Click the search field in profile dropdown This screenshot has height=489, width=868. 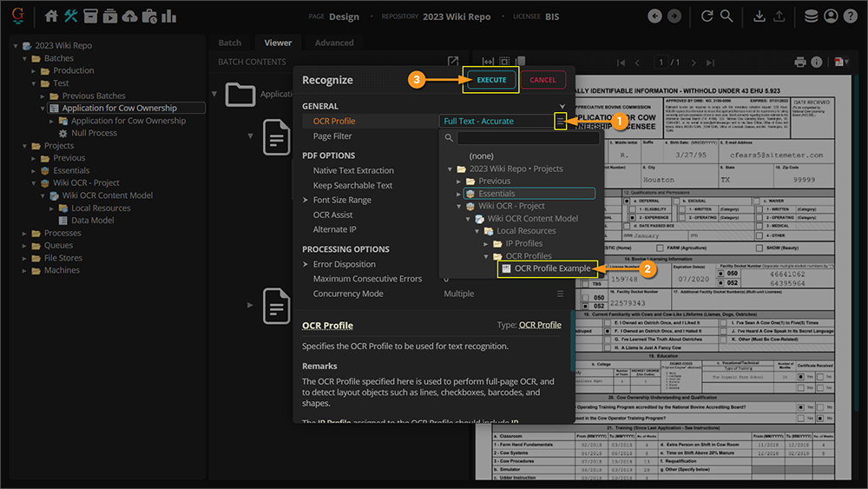(528, 138)
